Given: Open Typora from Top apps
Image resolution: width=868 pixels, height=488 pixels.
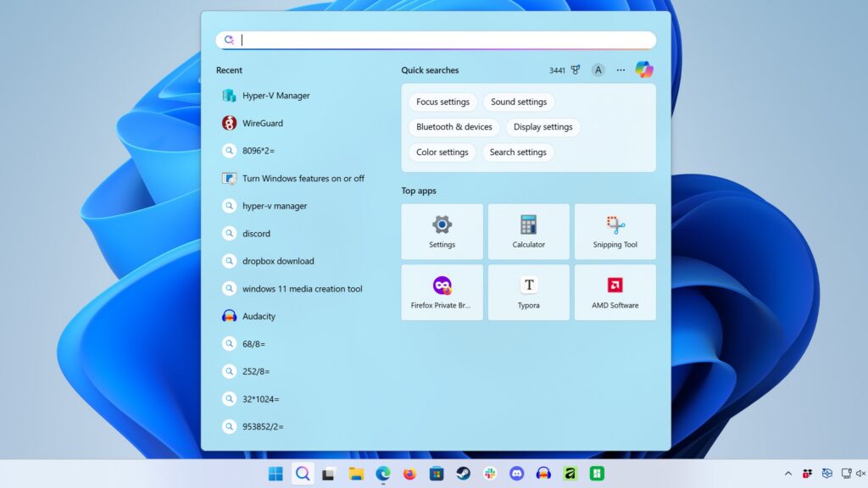Looking at the screenshot, I should [528, 292].
